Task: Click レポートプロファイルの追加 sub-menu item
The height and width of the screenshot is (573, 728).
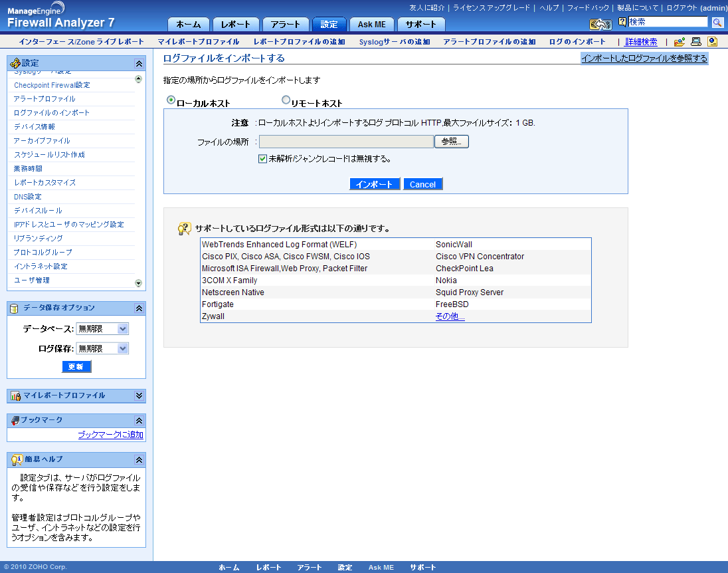Action: (300, 42)
